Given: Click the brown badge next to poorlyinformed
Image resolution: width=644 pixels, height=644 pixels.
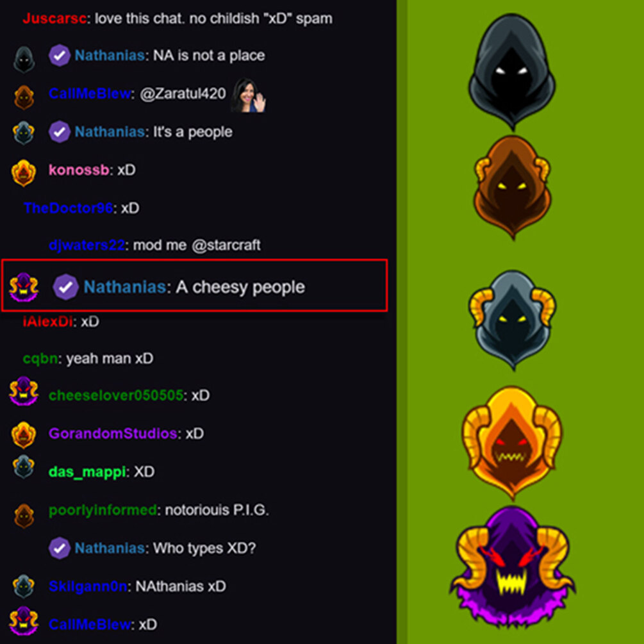Looking at the screenshot, I should 24,515.
